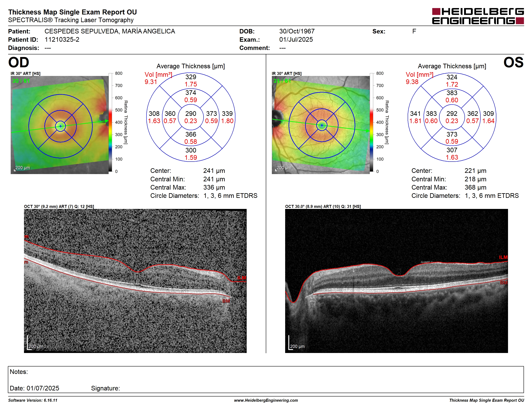Click the OD scan counter 30 / 61
The width and height of the screenshot is (532, 411).
tap(21, 81)
